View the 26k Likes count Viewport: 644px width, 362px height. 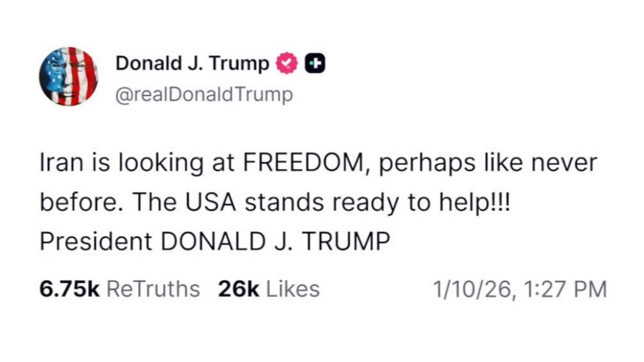click(238, 289)
